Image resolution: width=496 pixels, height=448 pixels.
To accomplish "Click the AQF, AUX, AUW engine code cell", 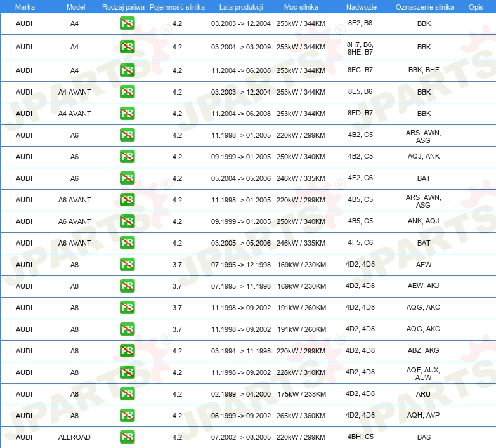I will (424, 373).
